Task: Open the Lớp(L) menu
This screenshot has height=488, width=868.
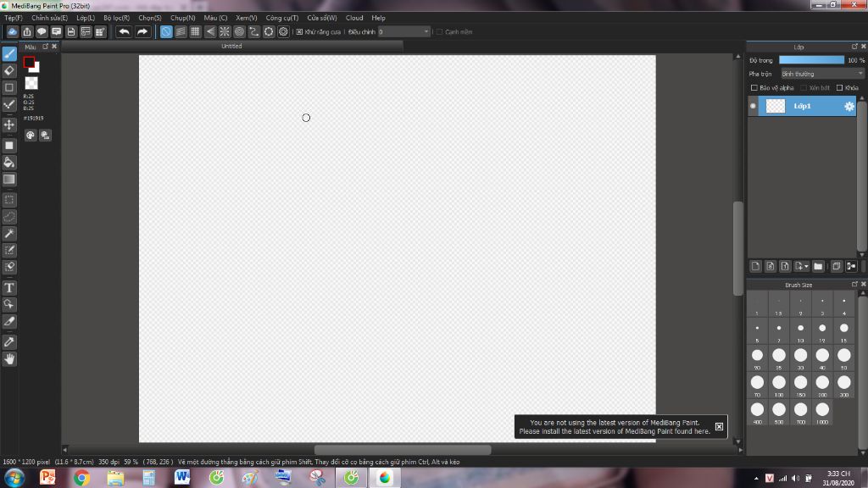Action: pyautogui.click(x=86, y=18)
